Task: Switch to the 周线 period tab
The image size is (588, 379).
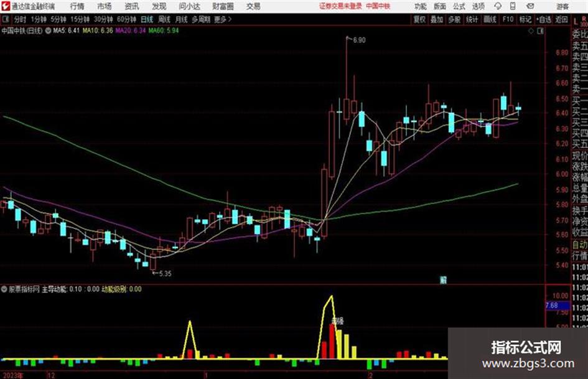Action: pyautogui.click(x=164, y=19)
